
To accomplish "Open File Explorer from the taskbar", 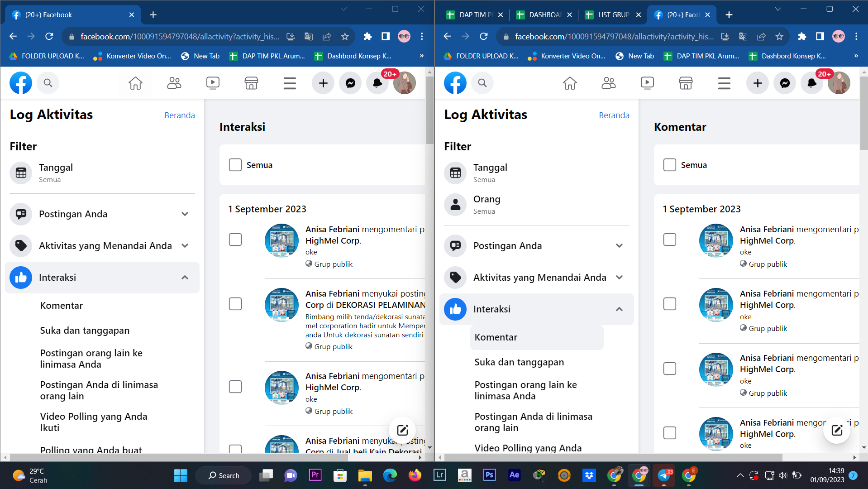I will click(365, 475).
